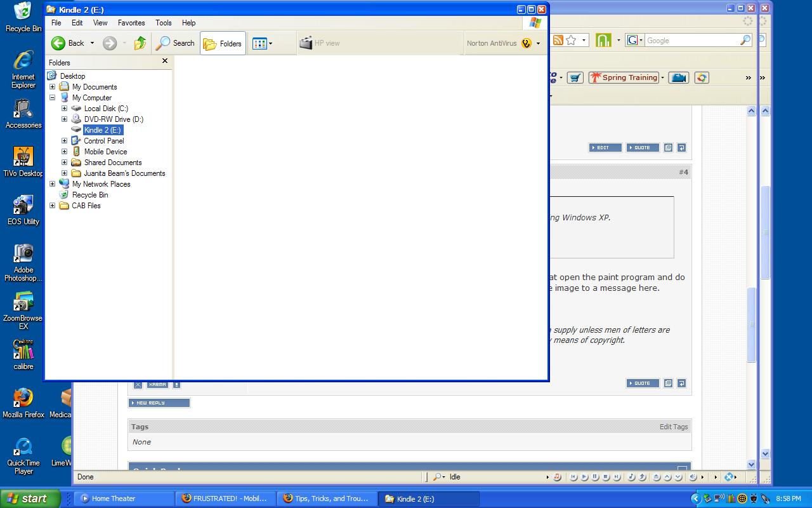Open the Favorites menu
The height and width of the screenshot is (508, 812).
pyautogui.click(x=131, y=23)
